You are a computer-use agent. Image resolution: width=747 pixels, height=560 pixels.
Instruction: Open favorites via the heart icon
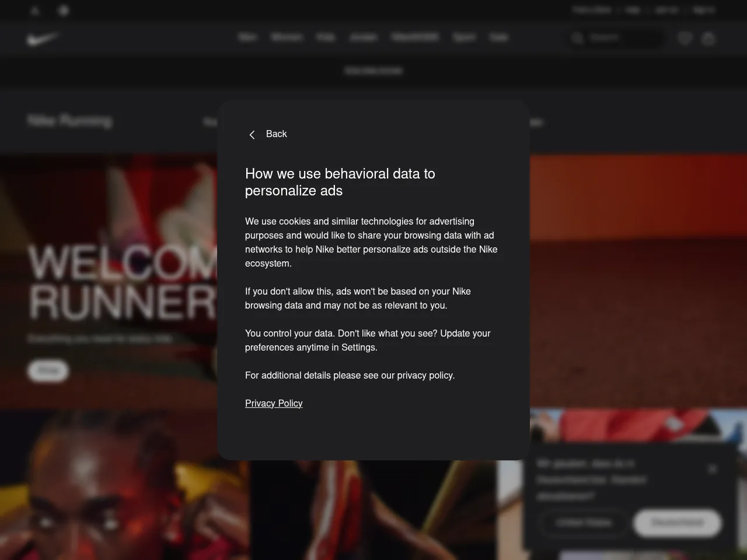coord(684,38)
